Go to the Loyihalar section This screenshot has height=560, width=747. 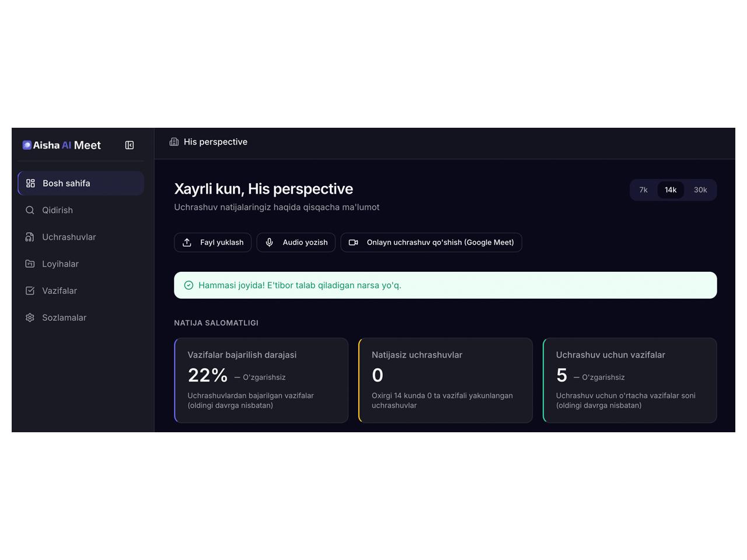pos(60,264)
